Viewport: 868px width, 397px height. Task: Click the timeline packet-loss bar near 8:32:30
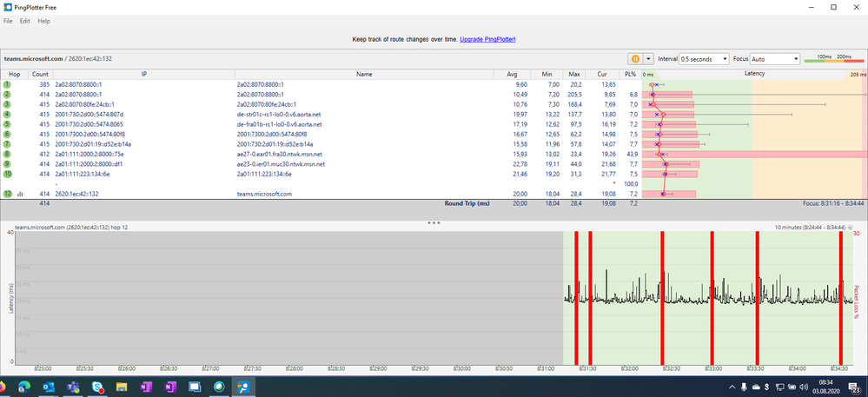click(x=662, y=297)
